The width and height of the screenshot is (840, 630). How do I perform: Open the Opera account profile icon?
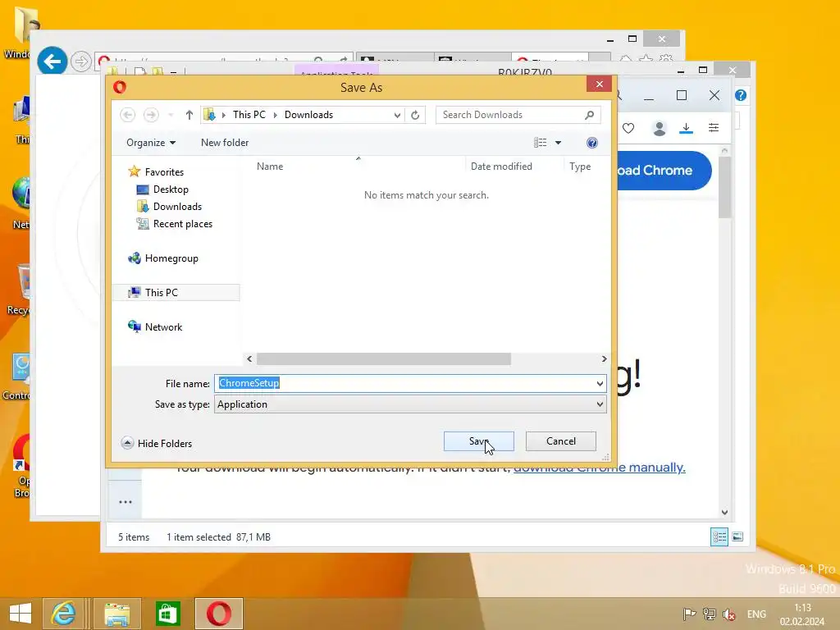coord(659,128)
